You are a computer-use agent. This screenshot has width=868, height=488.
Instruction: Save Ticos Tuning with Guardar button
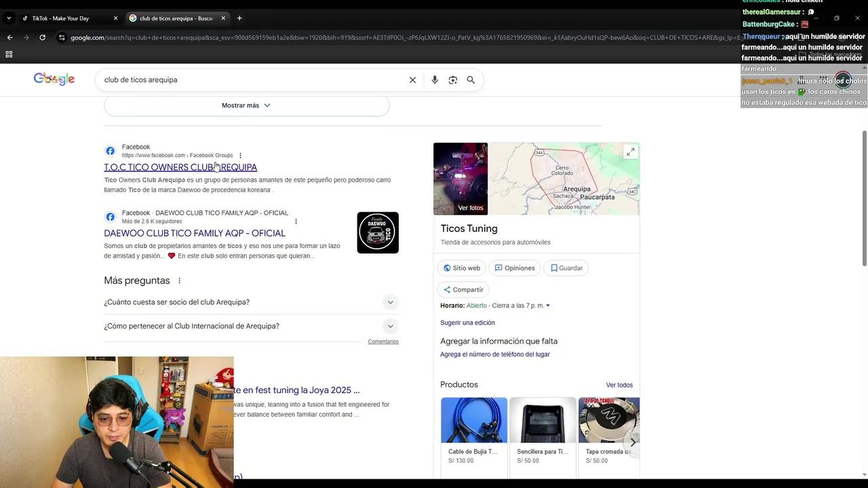click(566, 268)
